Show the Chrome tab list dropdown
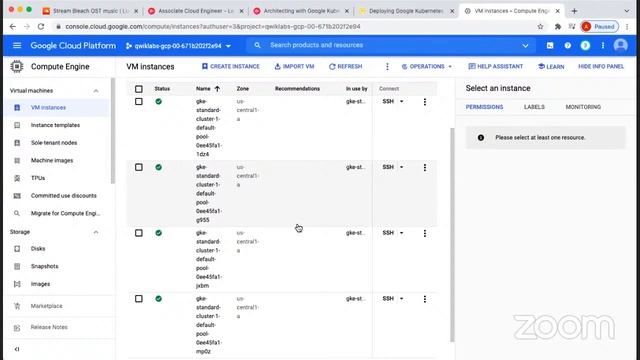The height and width of the screenshot is (360, 640). click(627, 11)
